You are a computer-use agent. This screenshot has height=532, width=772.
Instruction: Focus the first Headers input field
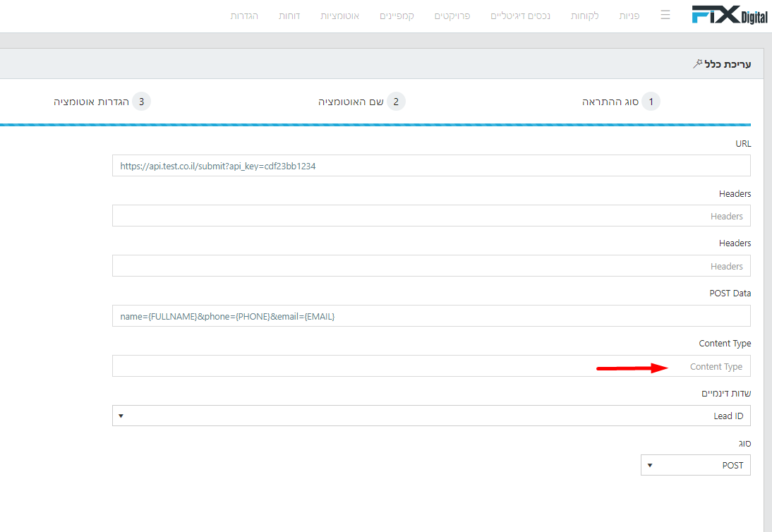coord(431,216)
